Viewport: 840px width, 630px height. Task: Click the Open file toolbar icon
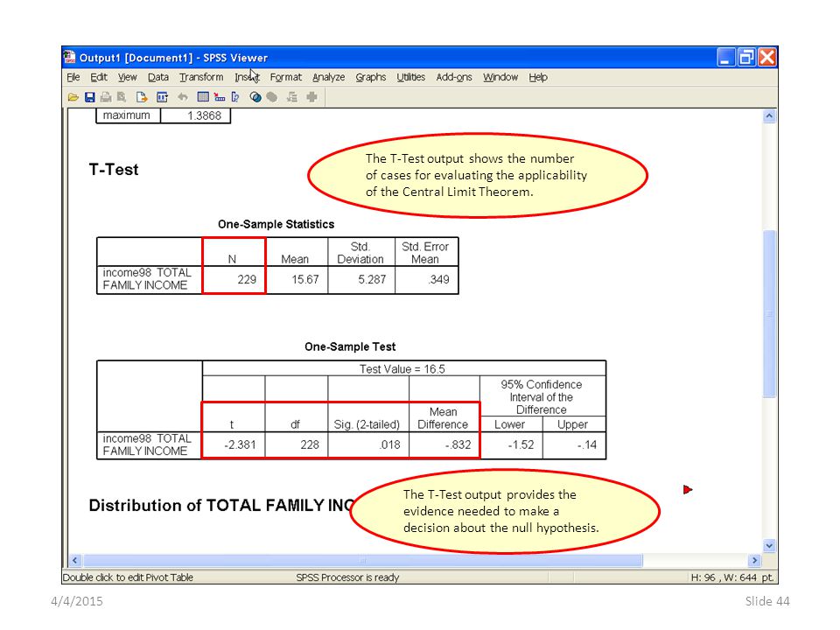73,97
